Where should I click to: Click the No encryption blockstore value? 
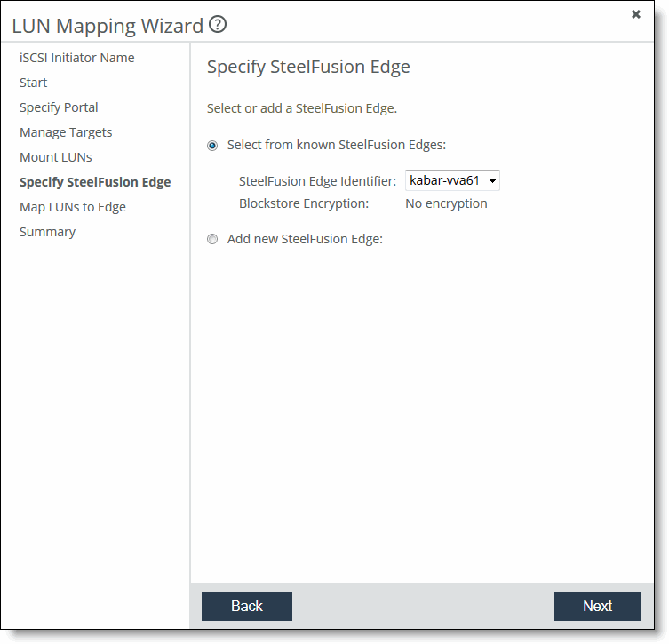click(x=446, y=203)
